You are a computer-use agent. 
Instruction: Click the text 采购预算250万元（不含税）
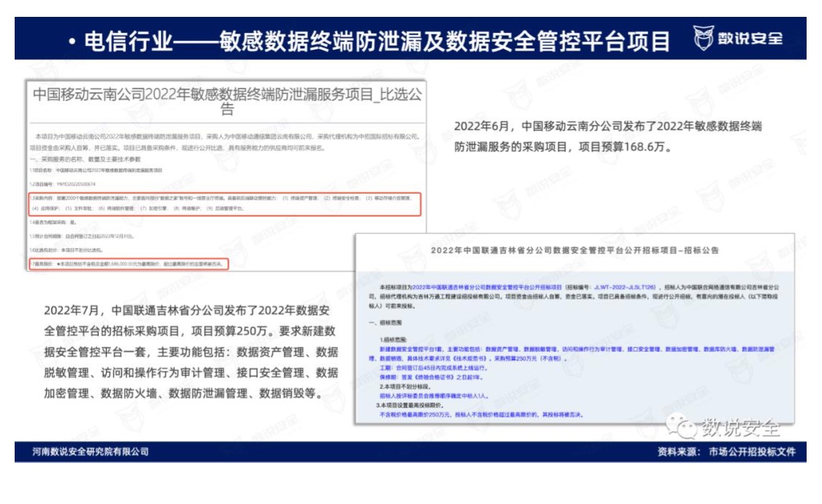coord(530,359)
